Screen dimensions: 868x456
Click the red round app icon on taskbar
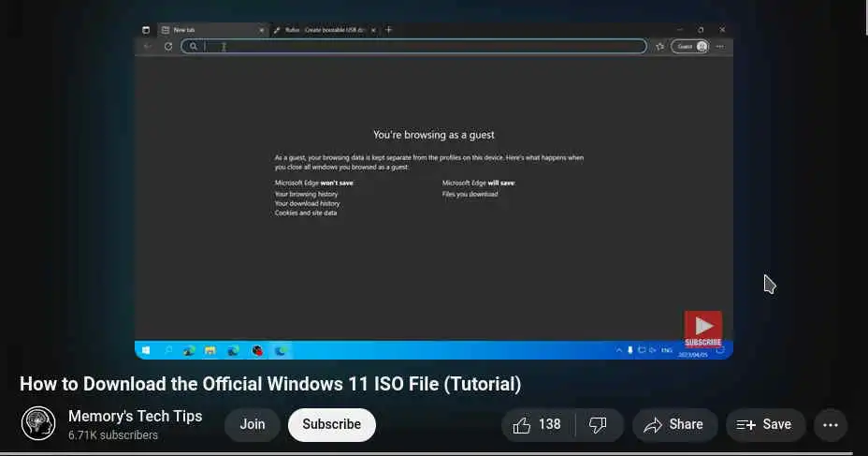click(x=257, y=350)
